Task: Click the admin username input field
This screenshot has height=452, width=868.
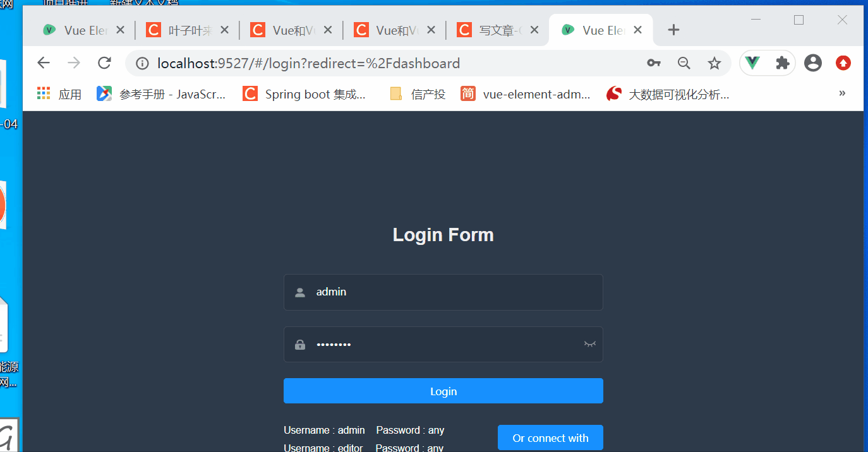Action: click(442, 292)
